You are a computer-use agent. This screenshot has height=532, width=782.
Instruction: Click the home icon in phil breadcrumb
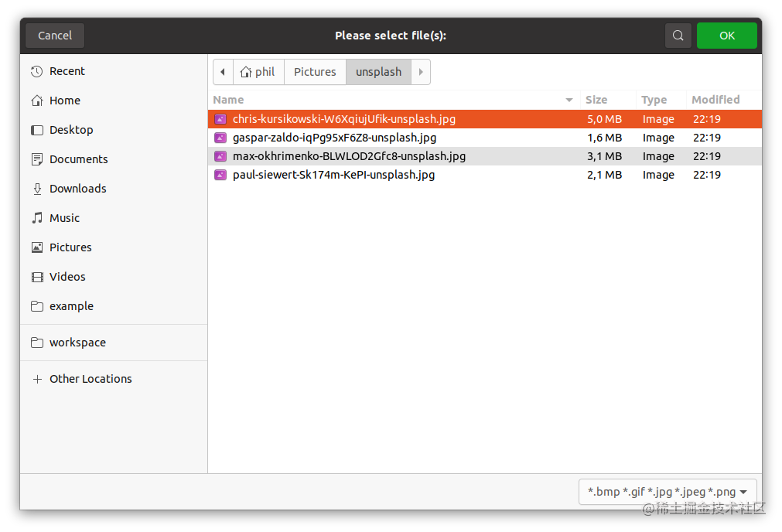245,72
